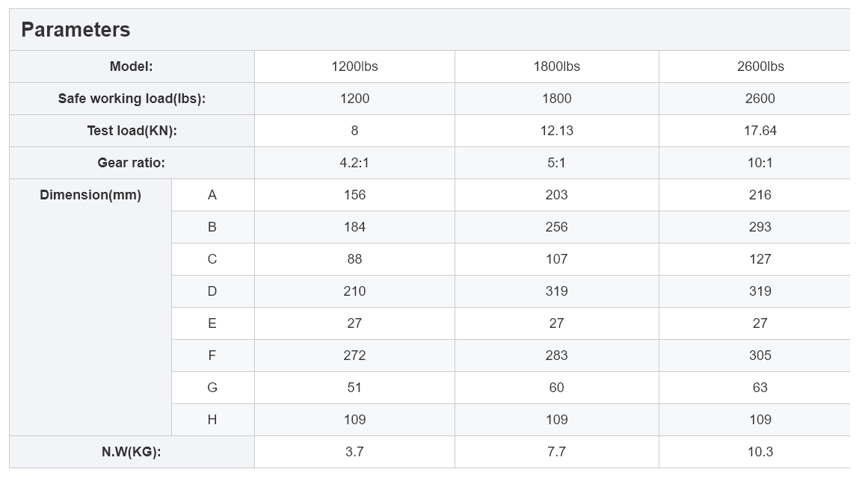Select the Dimension(mm) label cell
This screenshot has height=478, width=868.
tap(90, 195)
